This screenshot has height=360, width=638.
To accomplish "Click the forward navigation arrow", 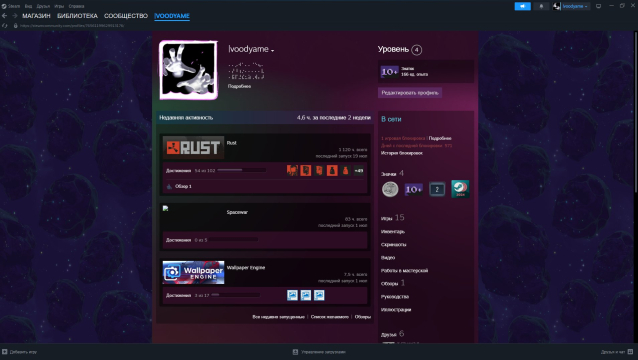I will coord(15,16).
